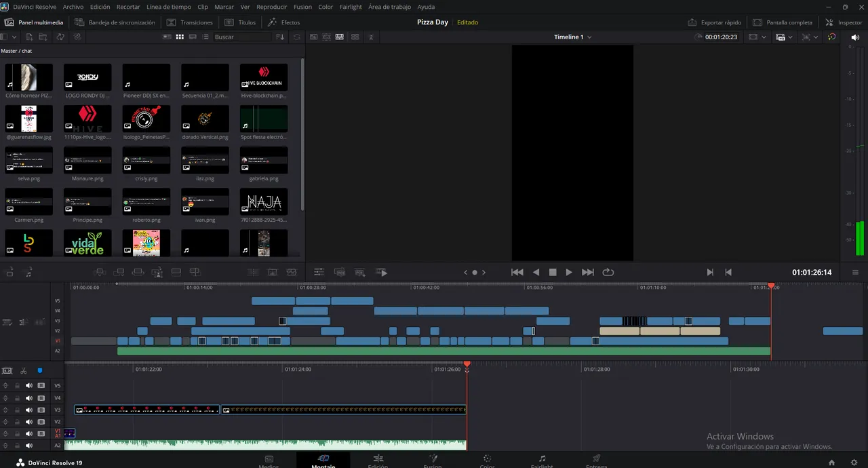Open the Cómo hornear PIZ... clip thumbnail
This screenshot has height=468, width=868.
28,77
